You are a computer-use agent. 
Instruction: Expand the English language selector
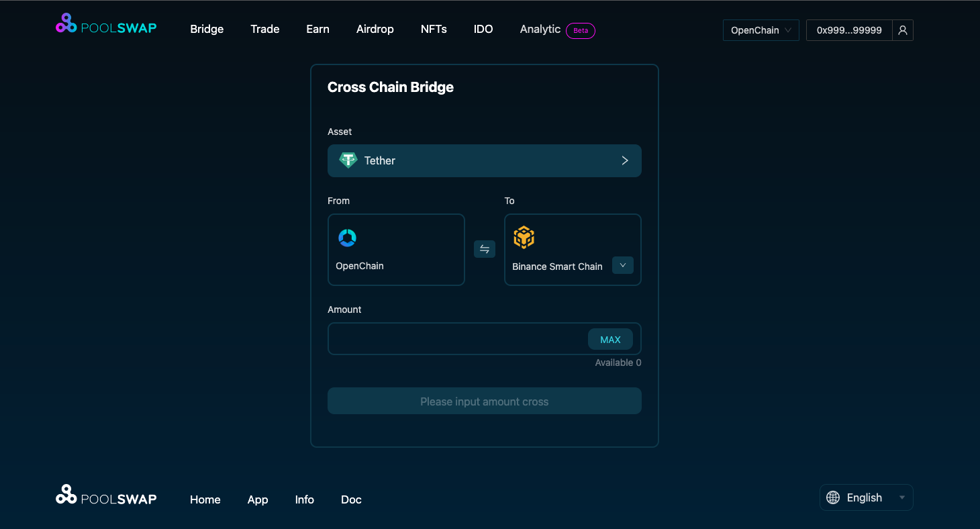click(x=867, y=497)
